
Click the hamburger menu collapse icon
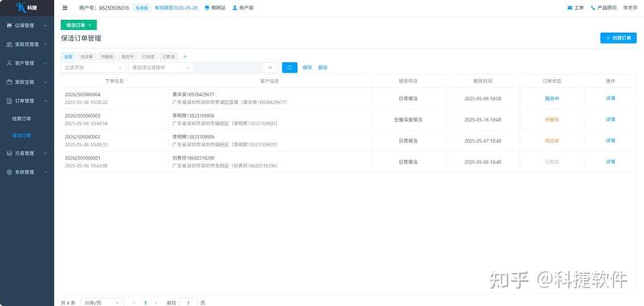click(65, 8)
